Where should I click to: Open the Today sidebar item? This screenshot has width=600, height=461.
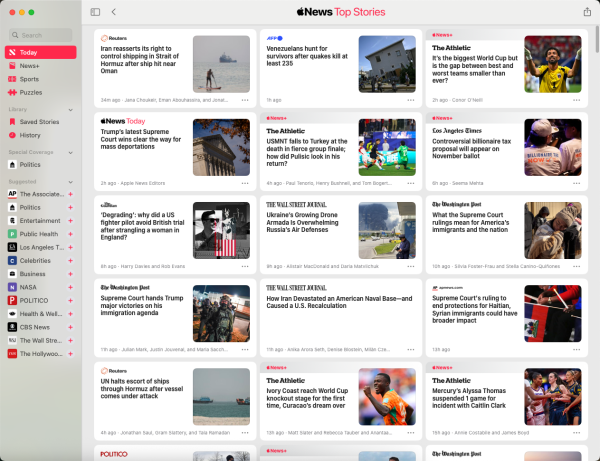pos(41,52)
